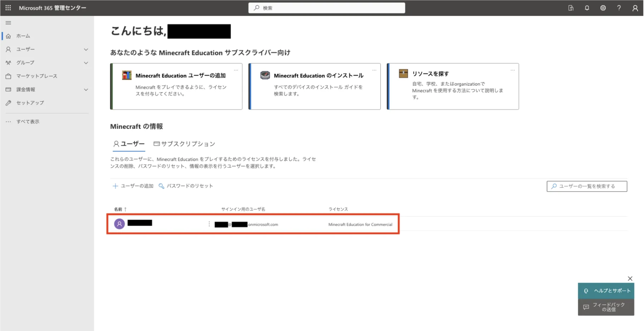Screen dimensions: 644x331
Task: Open the card menu on Minecraft Education ユーザーの追加
Action: click(x=236, y=70)
